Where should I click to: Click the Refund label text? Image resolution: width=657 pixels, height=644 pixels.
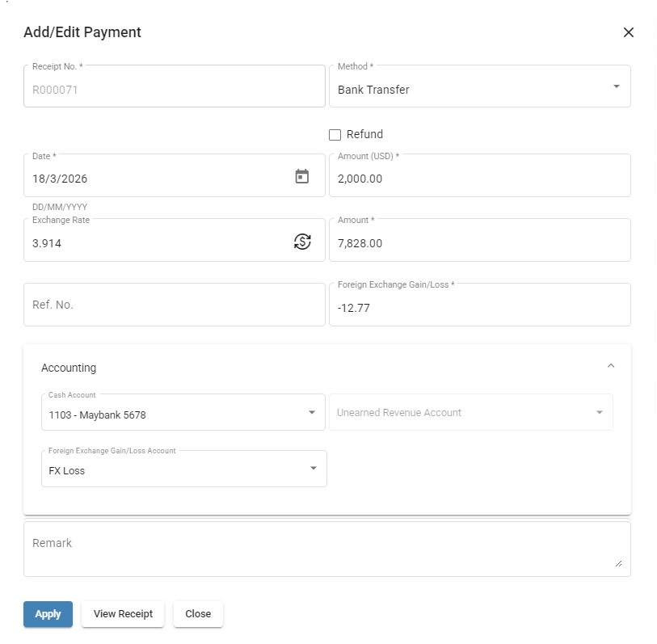[364, 134]
